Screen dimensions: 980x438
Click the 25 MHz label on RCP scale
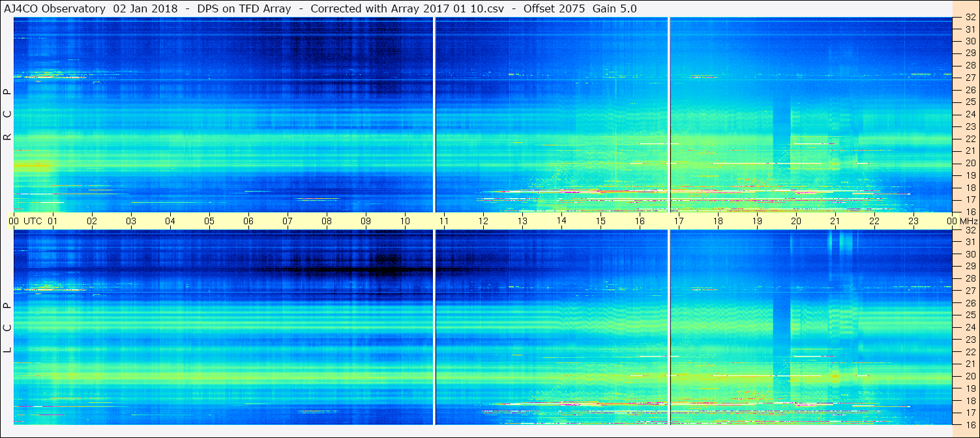tap(970, 102)
